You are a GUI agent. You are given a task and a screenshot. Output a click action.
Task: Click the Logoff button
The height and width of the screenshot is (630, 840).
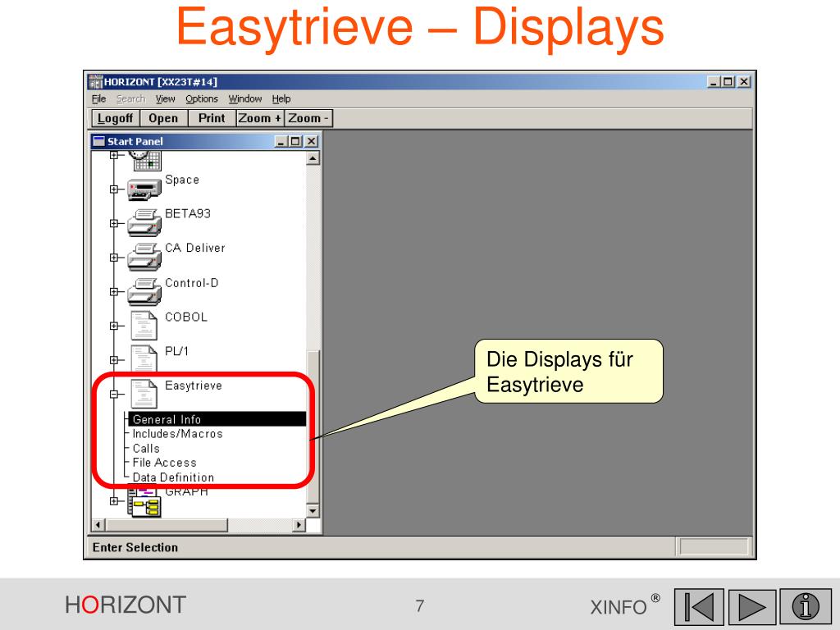pos(115,118)
